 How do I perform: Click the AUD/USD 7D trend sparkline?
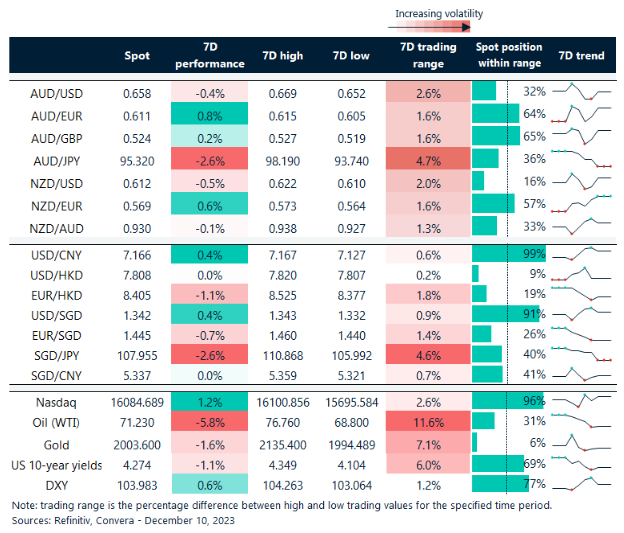(582, 92)
